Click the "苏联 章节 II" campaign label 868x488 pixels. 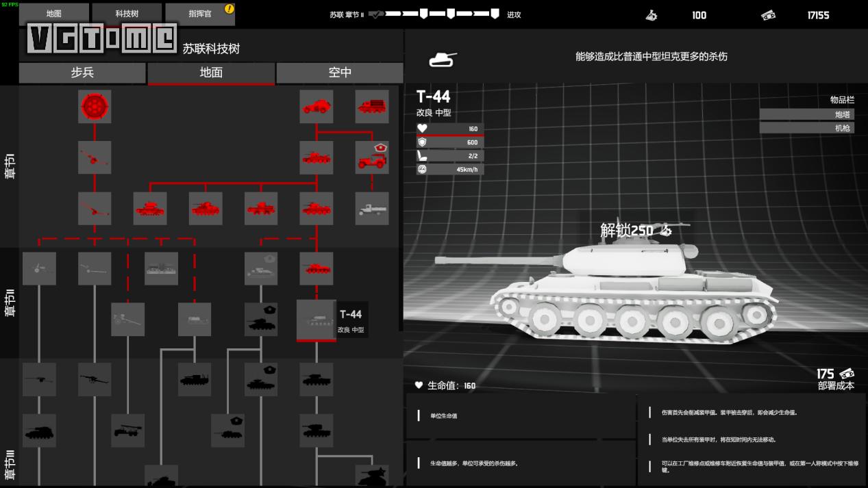click(x=347, y=15)
